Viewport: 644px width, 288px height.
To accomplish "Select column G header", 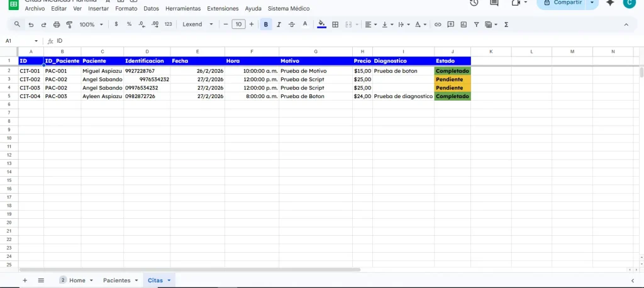I will pos(316,52).
